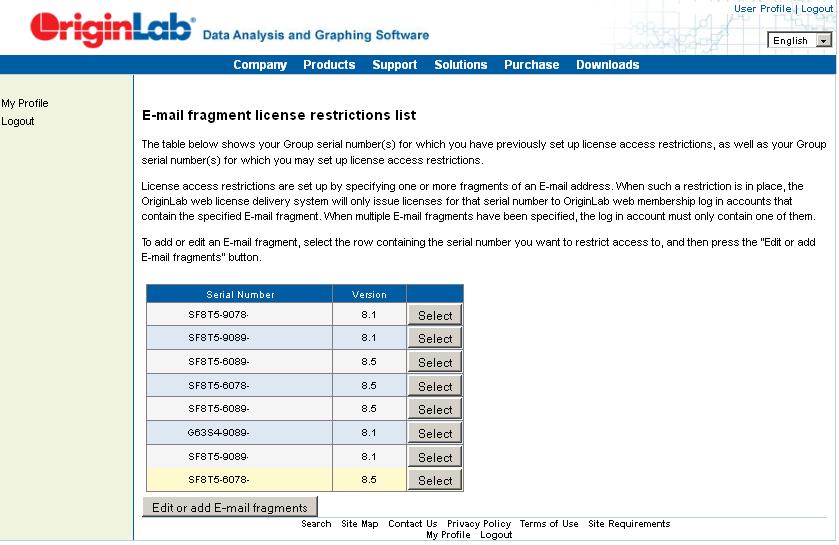
Task: Open the Company menu
Action: (x=260, y=65)
